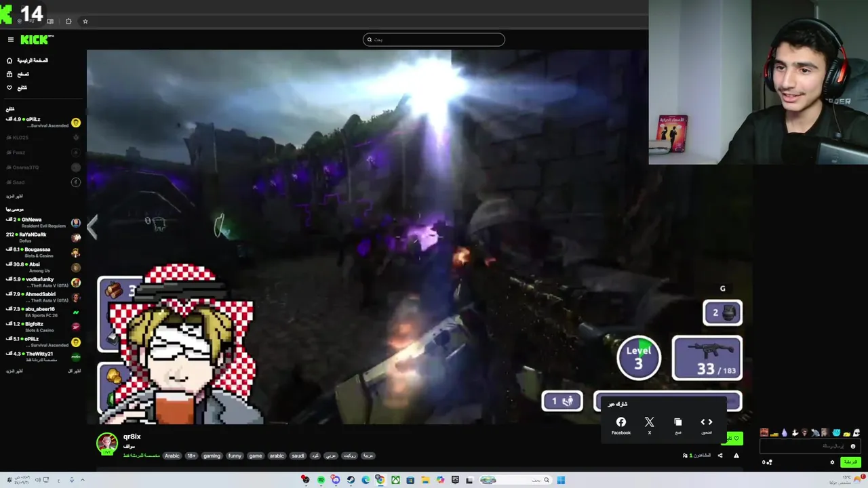Open recommended channel AhmedSabiri
The image size is (868, 488).
click(x=43, y=297)
